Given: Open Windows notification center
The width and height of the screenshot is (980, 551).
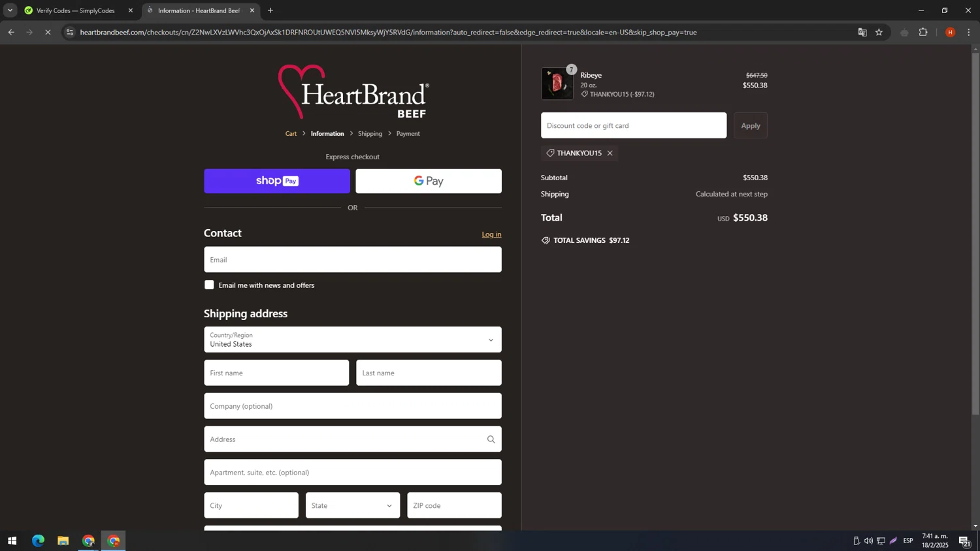Looking at the screenshot, I should [x=964, y=541].
